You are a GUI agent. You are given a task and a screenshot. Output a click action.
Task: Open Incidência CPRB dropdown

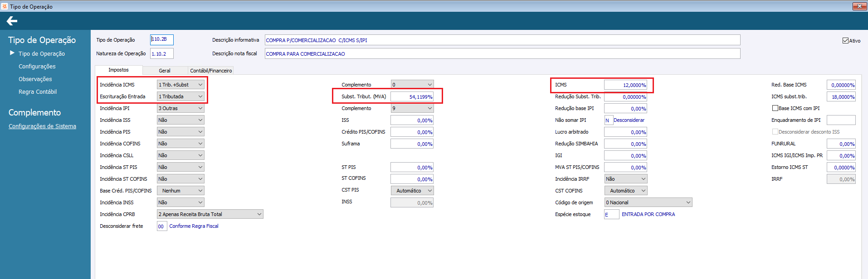click(x=210, y=214)
